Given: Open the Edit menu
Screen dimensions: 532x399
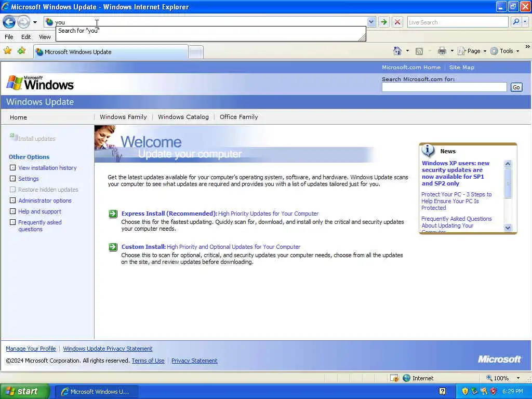Looking at the screenshot, I should click(26, 37).
